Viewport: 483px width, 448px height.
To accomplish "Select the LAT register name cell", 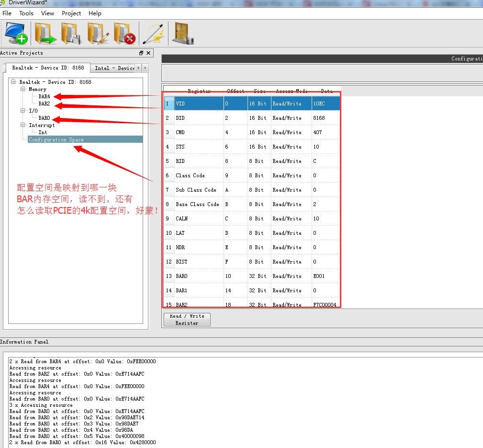I will pos(199,233).
